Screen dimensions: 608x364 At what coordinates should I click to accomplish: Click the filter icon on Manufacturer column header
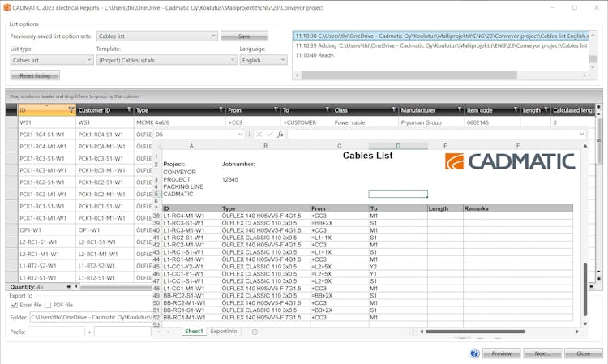point(460,110)
